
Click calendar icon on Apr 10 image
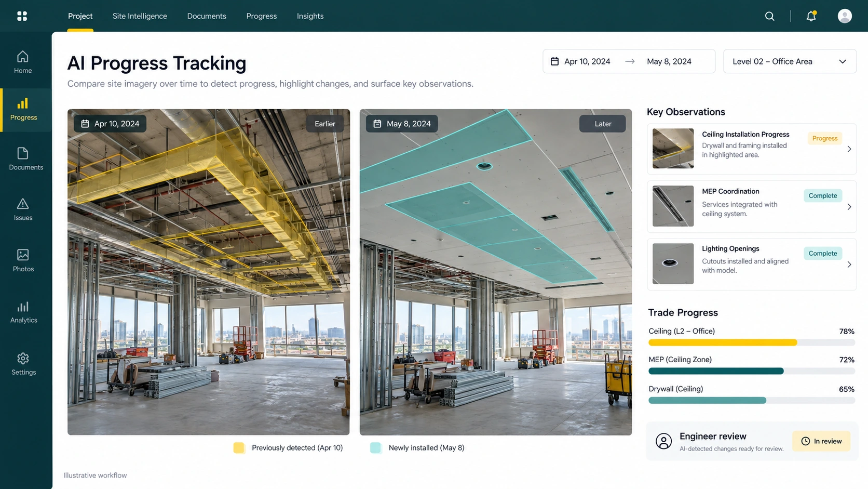[85, 124]
